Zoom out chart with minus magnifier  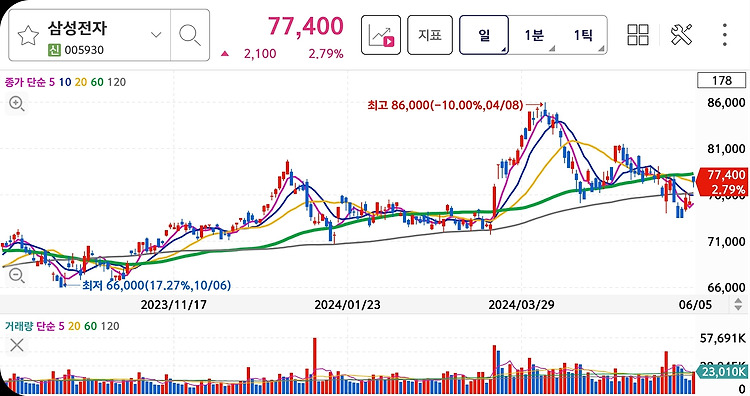coord(17,275)
